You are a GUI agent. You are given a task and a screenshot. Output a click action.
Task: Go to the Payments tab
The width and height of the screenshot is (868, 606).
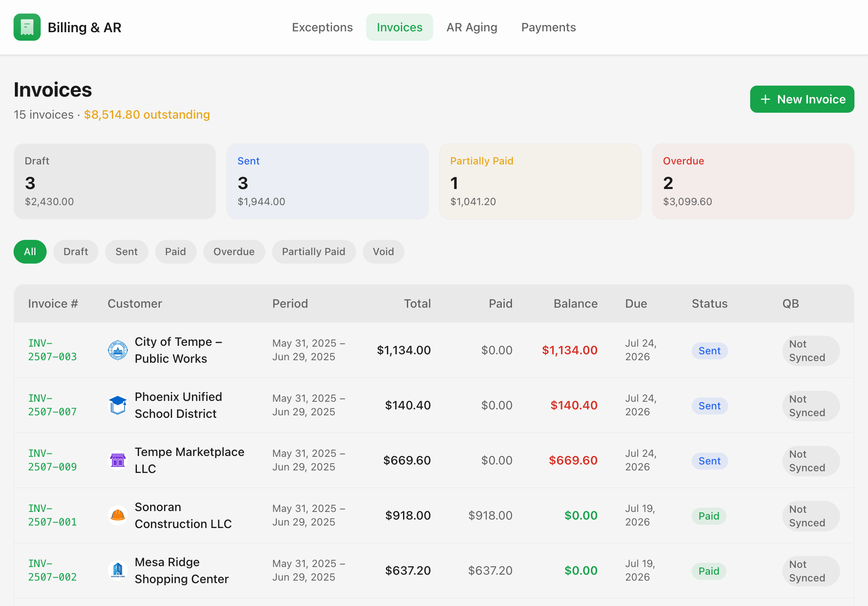click(x=548, y=27)
